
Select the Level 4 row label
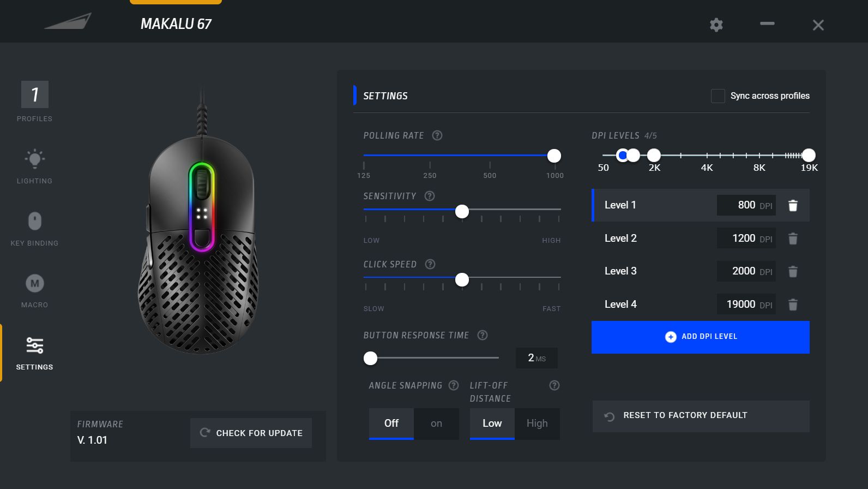tap(620, 305)
